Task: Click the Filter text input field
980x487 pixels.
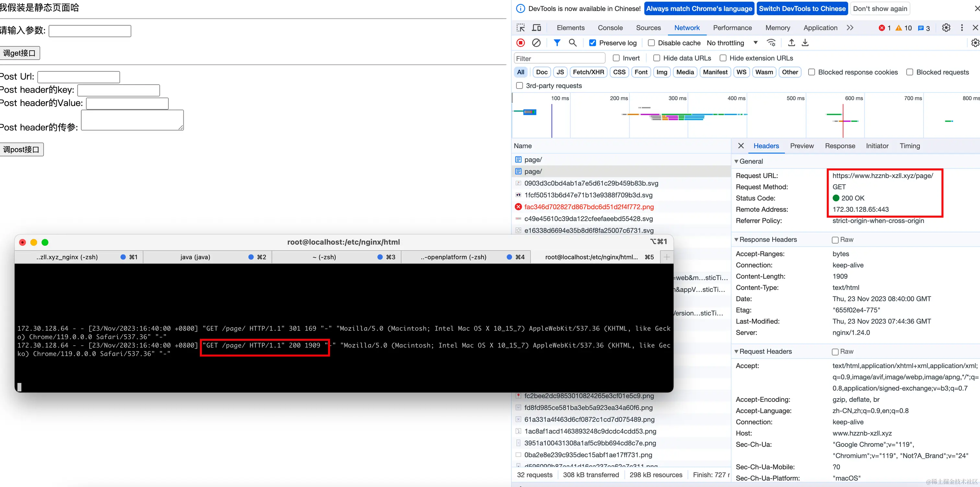Action: pyautogui.click(x=559, y=58)
